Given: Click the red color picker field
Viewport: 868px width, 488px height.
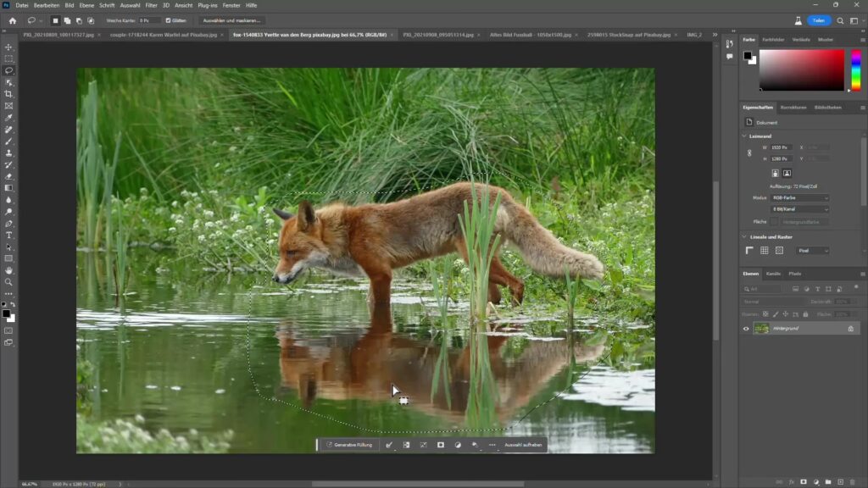Looking at the screenshot, I should coord(801,69).
